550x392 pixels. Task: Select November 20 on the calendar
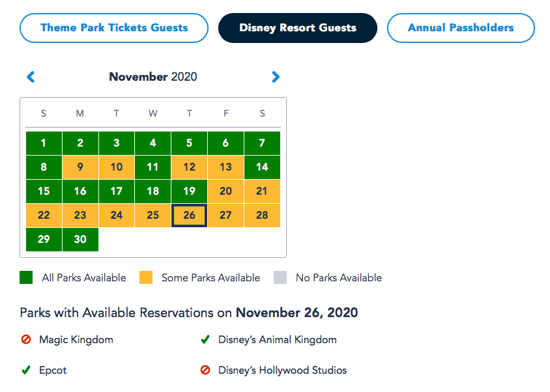click(x=225, y=191)
